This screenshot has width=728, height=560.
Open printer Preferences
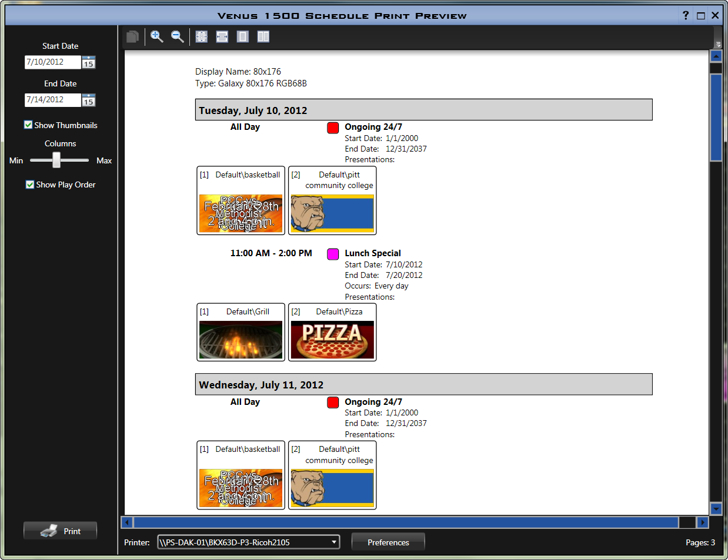point(388,542)
